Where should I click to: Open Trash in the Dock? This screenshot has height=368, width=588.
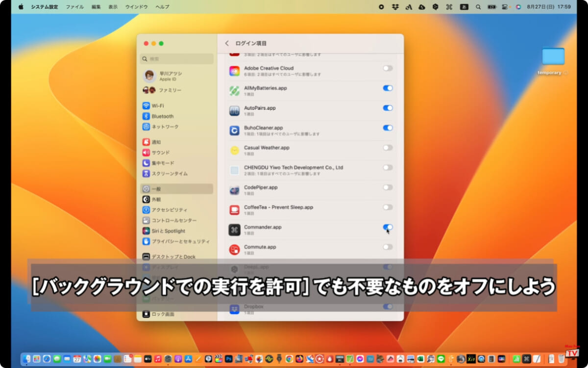coord(561,359)
